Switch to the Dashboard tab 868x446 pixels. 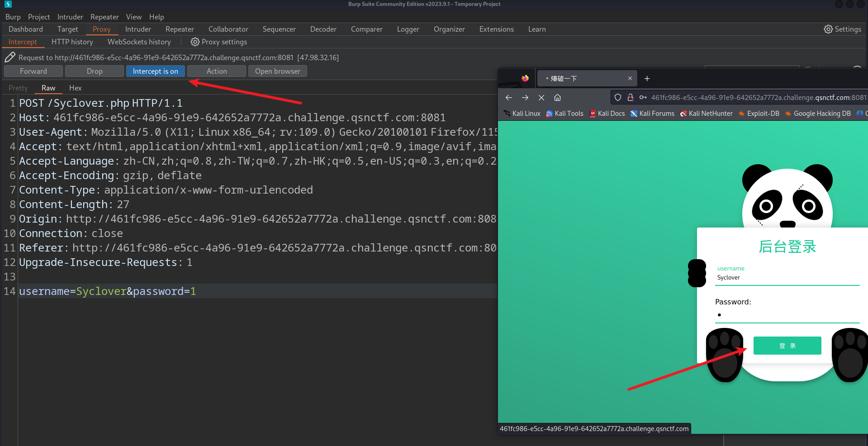click(26, 29)
